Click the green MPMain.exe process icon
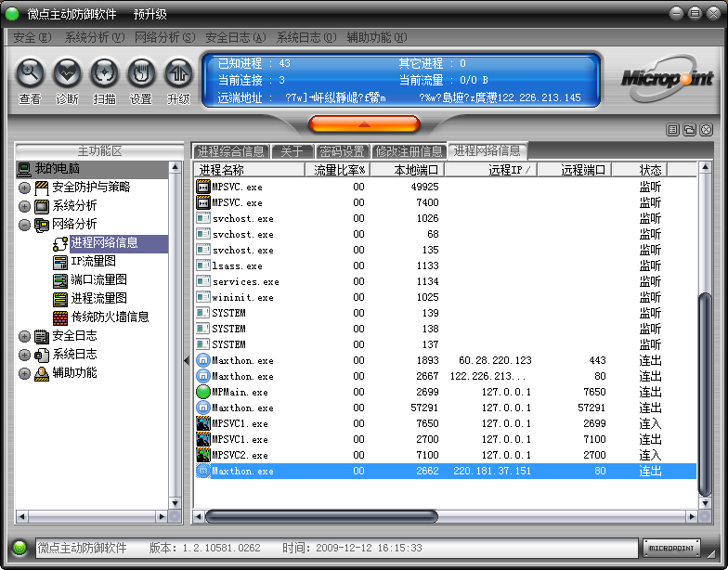728x570 pixels. click(203, 392)
